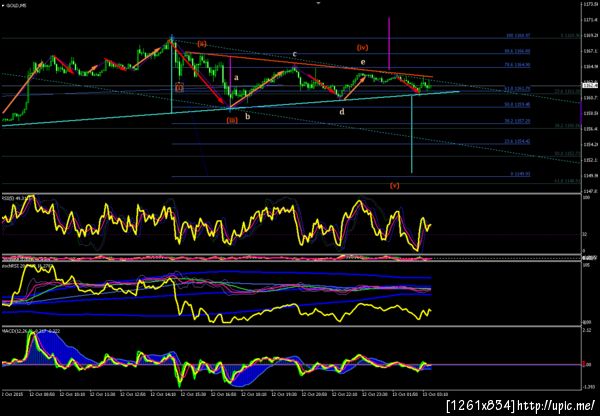Viewport: 600px width, 416px height.
Task: Click the 38.2 Fibonacci level label in blue
Action: point(518,121)
